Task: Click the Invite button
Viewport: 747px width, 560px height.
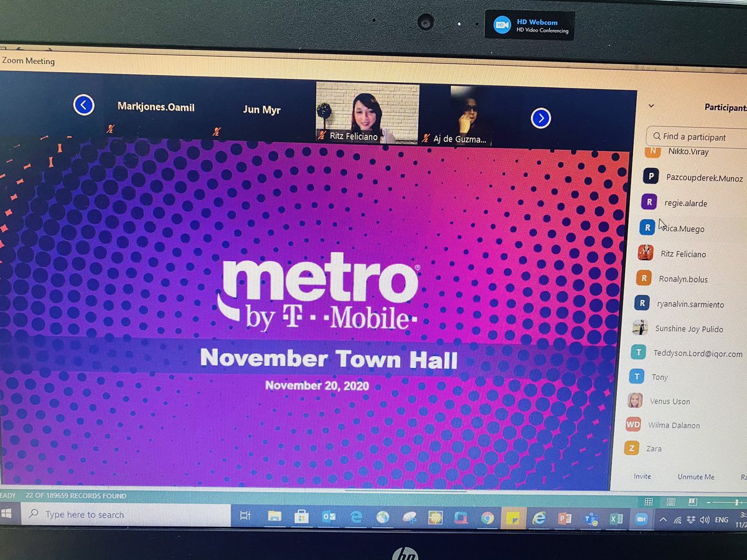Action: [x=642, y=476]
